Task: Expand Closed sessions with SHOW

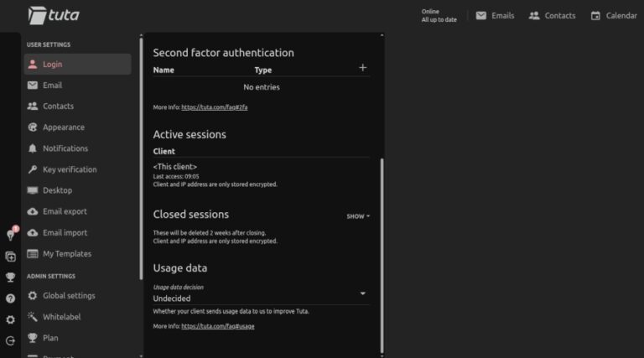Action: pyautogui.click(x=358, y=216)
